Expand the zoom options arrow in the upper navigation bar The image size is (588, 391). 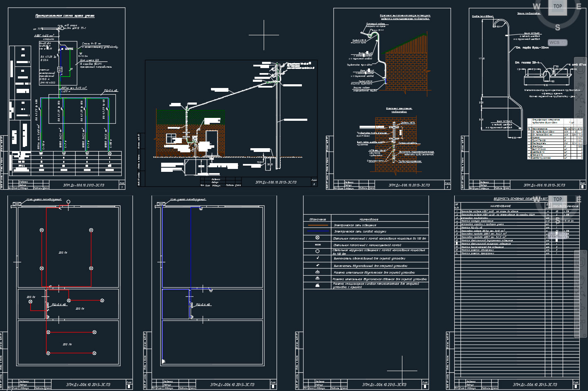581,107
